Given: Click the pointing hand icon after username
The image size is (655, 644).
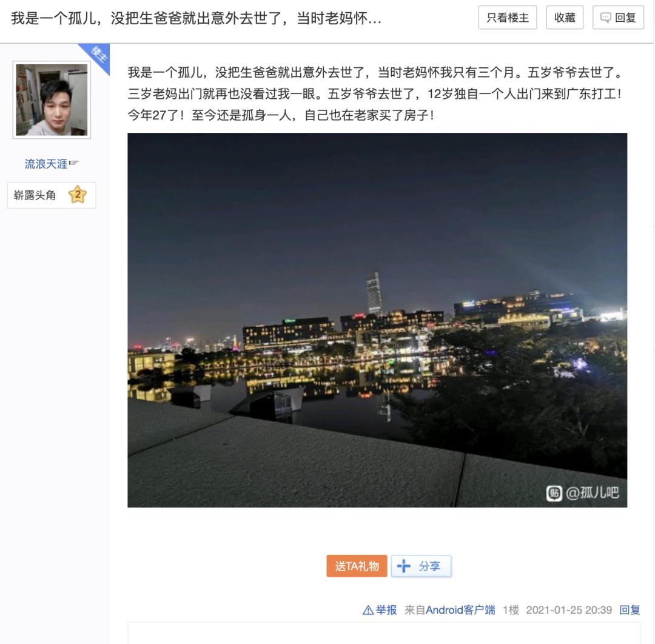Looking at the screenshot, I should tap(73, 163).
